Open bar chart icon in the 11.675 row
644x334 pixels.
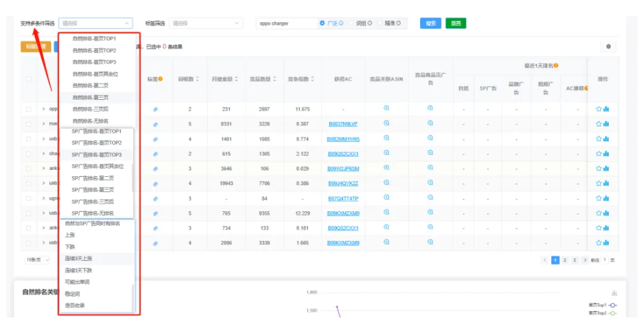606,109
